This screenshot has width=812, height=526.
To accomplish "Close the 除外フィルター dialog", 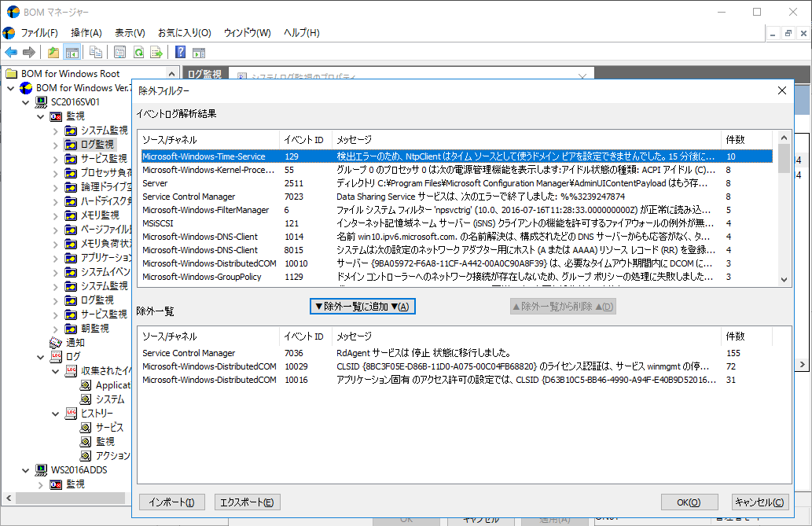I will click(x=782, y=90).
